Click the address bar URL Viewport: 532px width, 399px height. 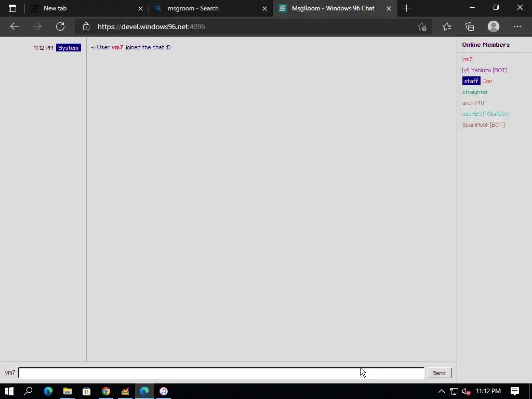151,26
